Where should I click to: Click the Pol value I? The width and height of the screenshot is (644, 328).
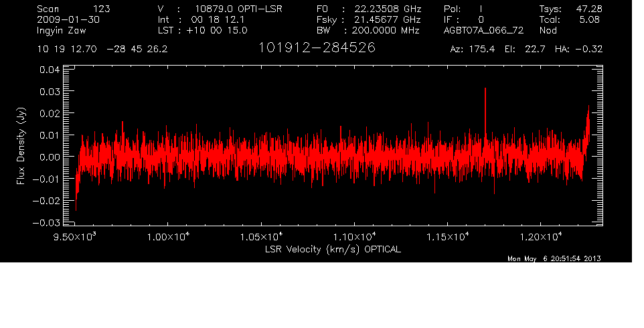(481, 9)
